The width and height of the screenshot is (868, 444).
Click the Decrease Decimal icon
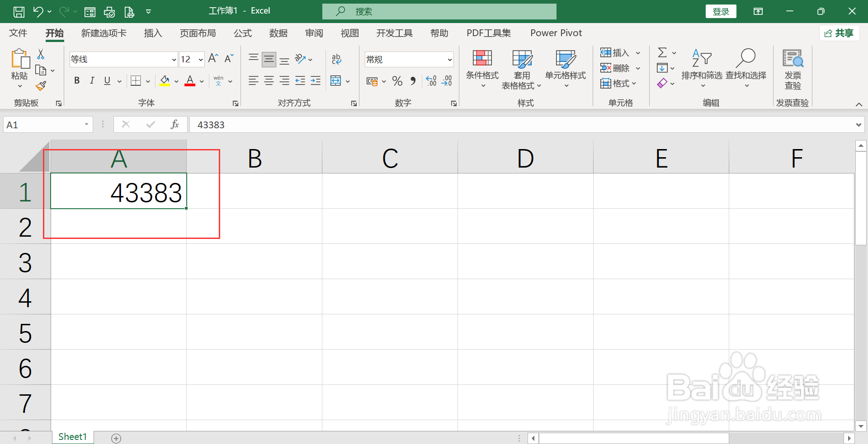click(x=447, y=81)
